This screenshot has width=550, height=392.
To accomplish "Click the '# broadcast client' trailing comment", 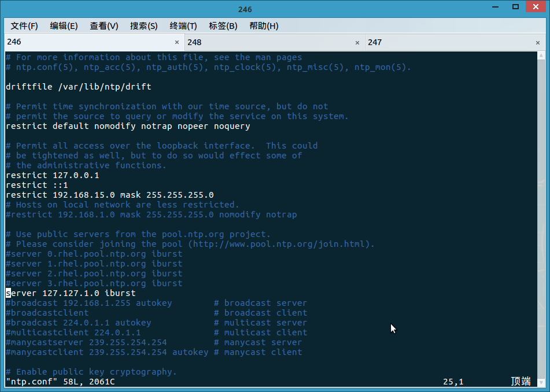I will 261,312.
